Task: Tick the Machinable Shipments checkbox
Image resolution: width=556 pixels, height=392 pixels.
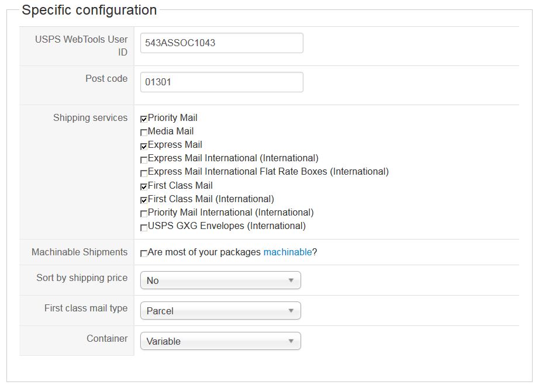Action: coord(144,254)
